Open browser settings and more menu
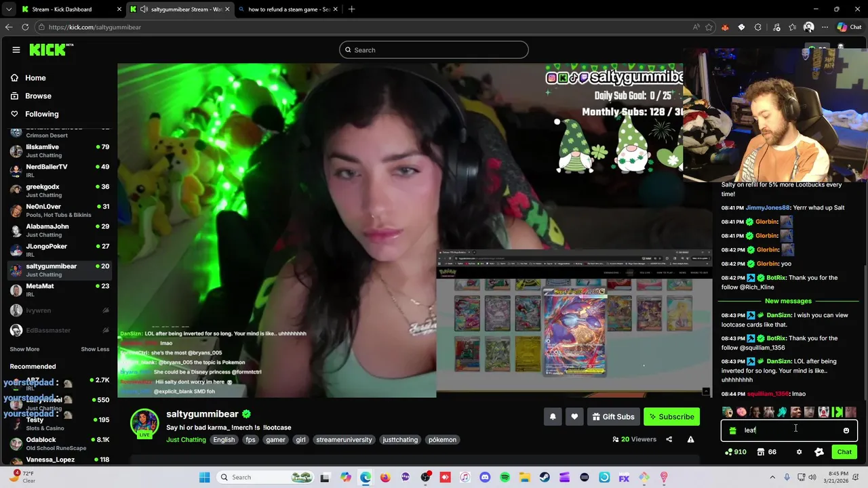The width and height of the screenshot is (868, 488). (x=825, y=27)
